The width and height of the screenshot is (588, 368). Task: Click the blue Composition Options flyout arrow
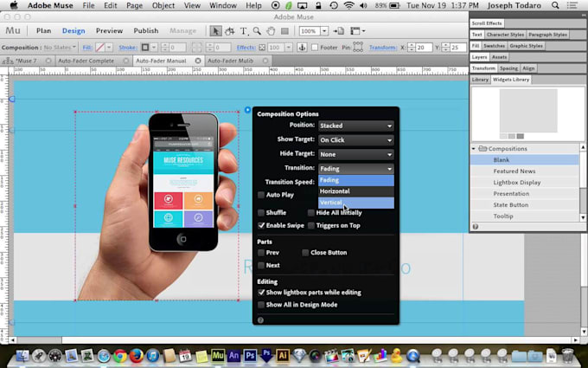tap(247, 110)
